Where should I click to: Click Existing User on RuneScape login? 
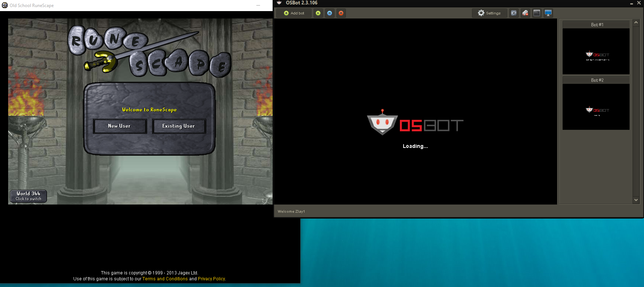[179, 126]
